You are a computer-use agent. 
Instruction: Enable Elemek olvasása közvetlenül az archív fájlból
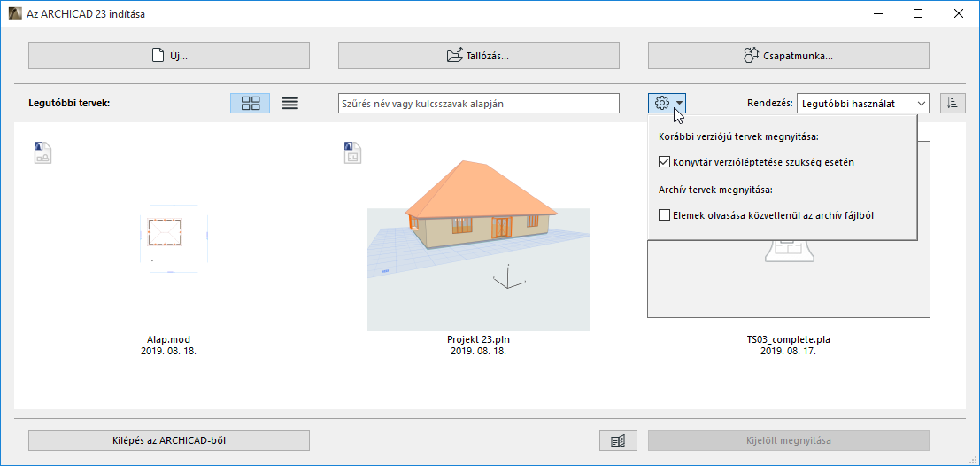664,215
